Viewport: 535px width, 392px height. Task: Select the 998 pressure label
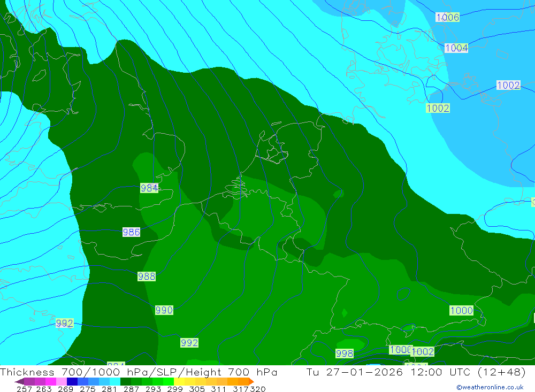[345, 353]
